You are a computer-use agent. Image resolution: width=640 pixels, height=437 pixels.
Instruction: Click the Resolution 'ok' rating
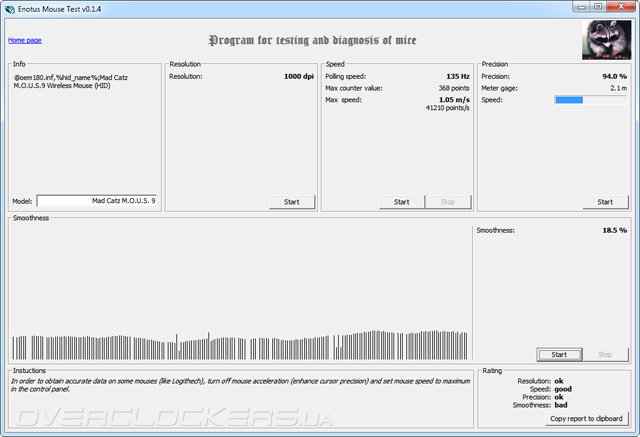[559, 381]
